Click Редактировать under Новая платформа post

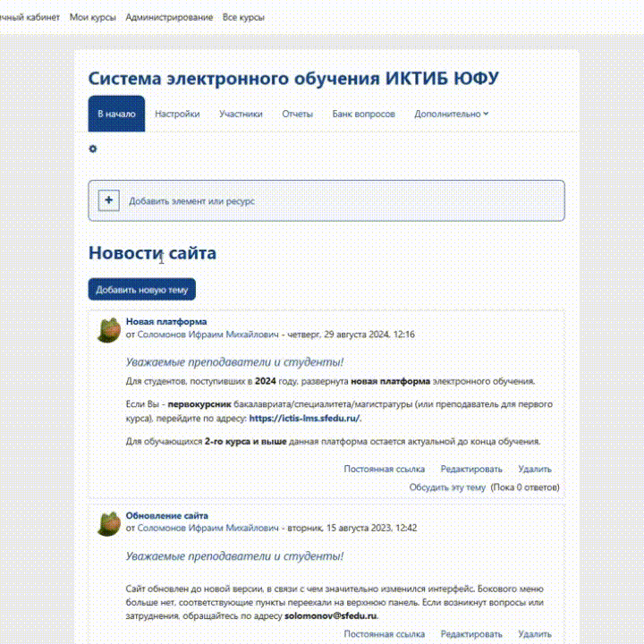click(471, 469)
